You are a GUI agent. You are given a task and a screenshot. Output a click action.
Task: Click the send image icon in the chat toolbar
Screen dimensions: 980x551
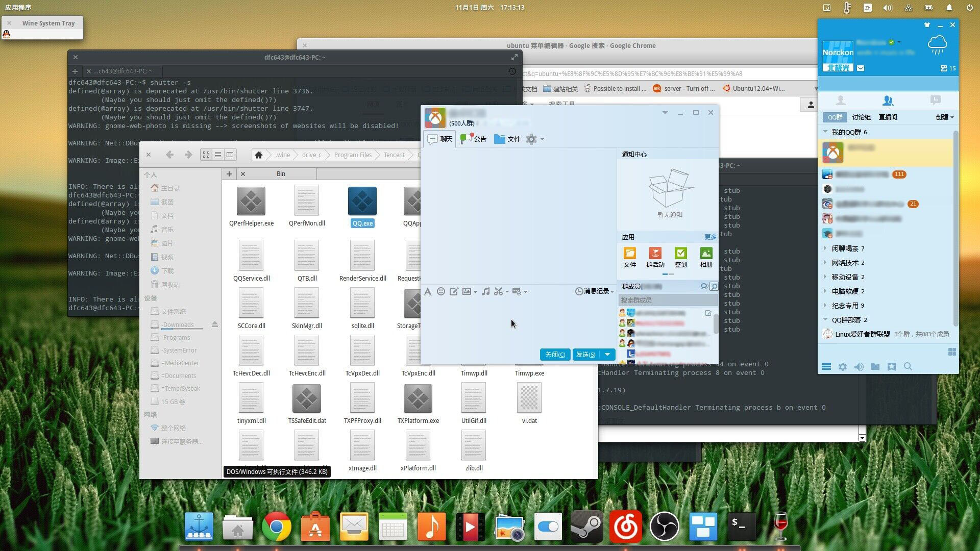[x=467, y=291]
